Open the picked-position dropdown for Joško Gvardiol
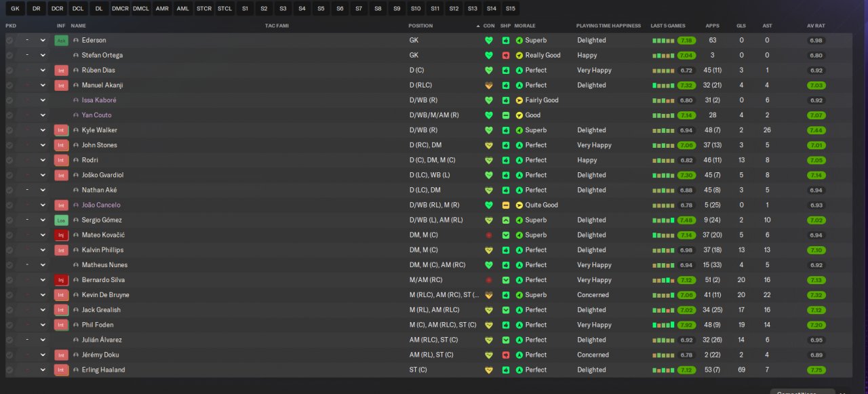Image resolution: width=868 pixels, height=394 pixels. (x=43, y=175)
